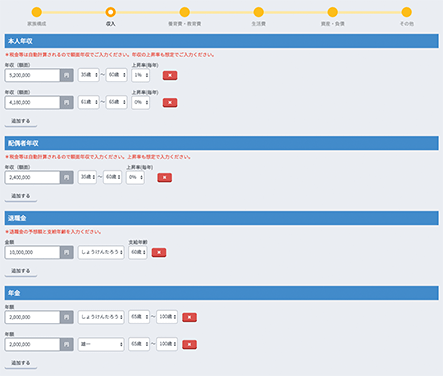Delete the 4,180,000 annual income row
The height and width of the screenshot is (376, 443).
tap(170, 102)
